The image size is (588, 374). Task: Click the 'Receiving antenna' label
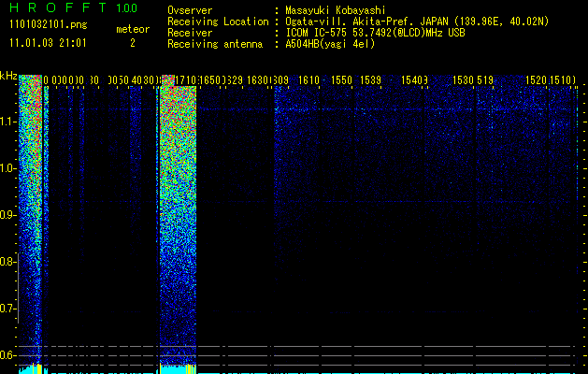click(x=215, y=44)
